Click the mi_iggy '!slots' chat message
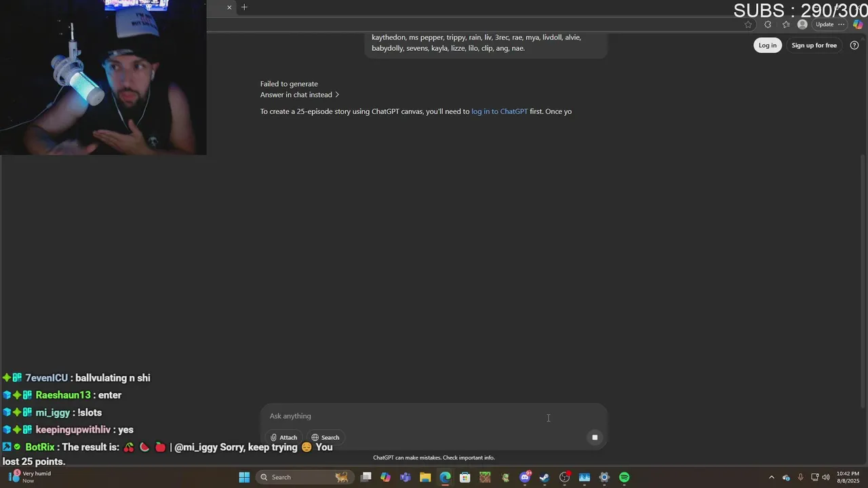 coord(52,412)
